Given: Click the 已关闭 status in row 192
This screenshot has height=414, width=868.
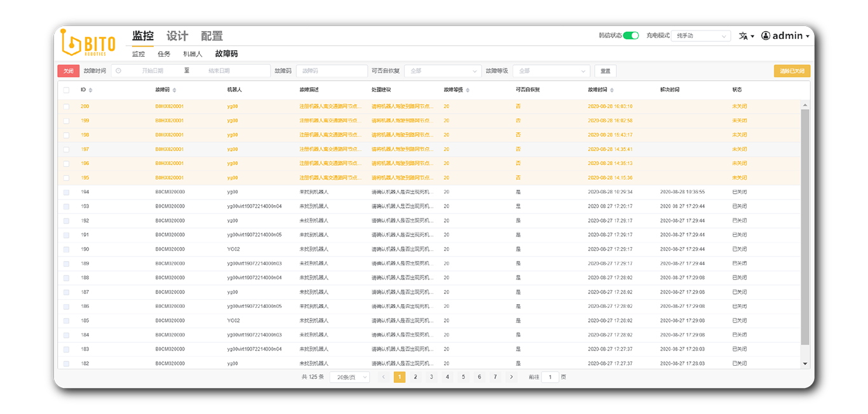Looking at the screenshot, I should click(x=740, y=220).
